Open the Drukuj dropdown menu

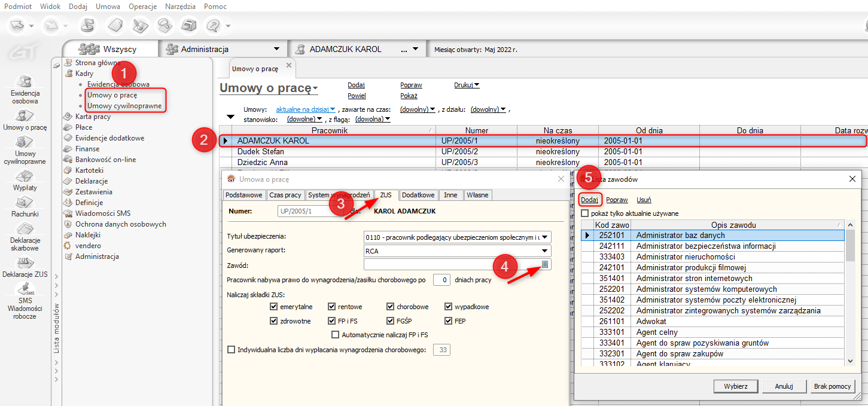(467, 85)
